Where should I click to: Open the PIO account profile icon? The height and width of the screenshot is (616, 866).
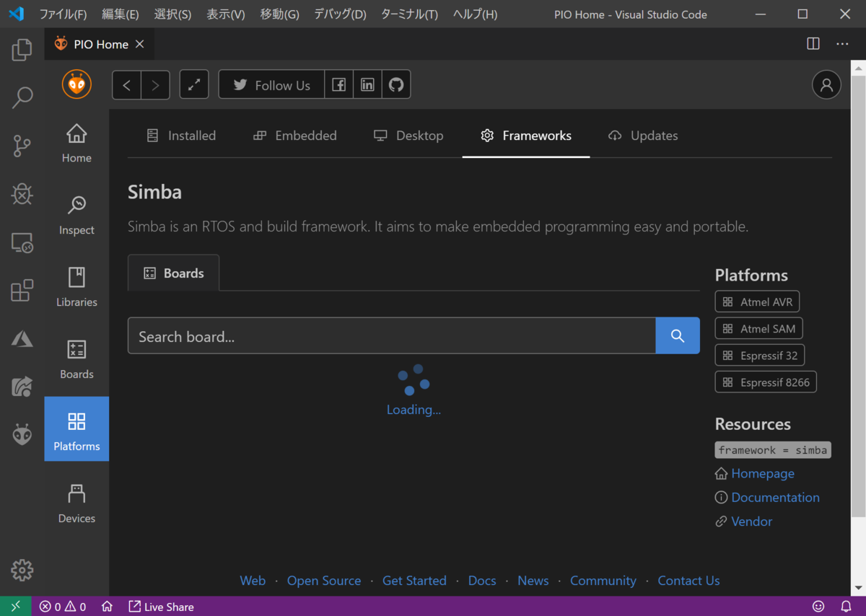(826, 85)
